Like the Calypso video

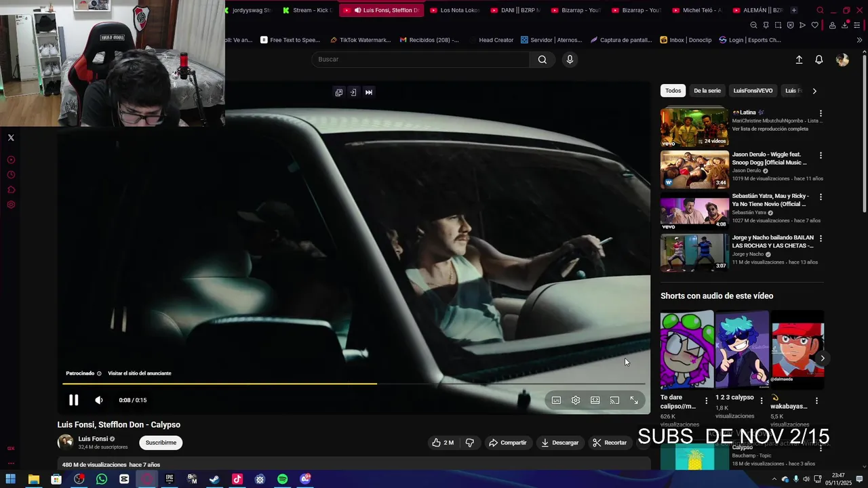point(443,443)
